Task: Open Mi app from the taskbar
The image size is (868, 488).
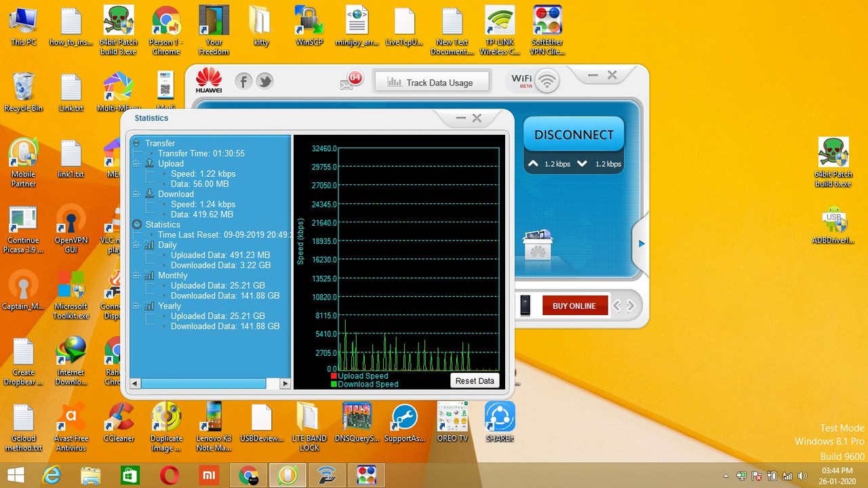Action: [208, 476]
